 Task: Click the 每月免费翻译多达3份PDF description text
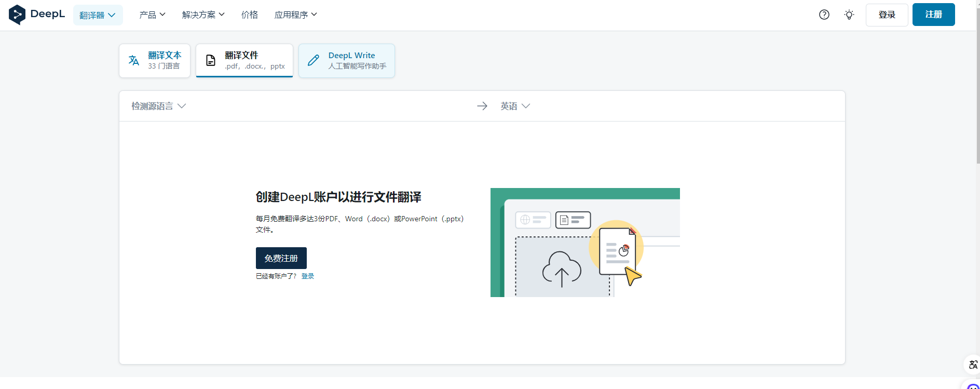(360, 224)
